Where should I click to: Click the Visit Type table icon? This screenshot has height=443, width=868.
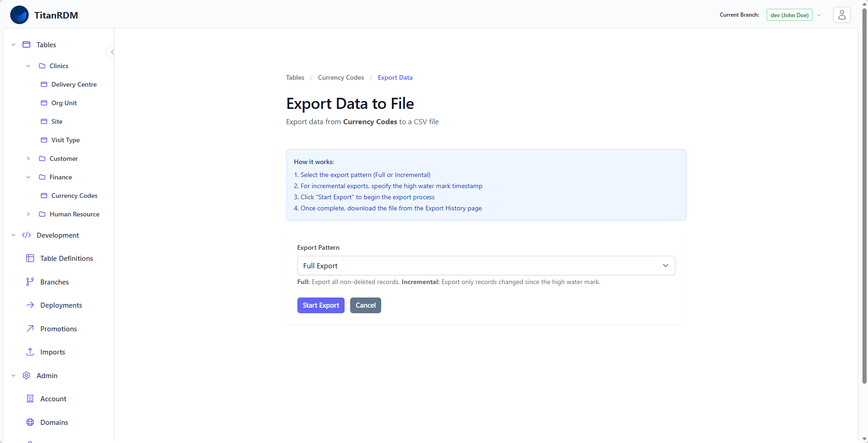[x=44, y=140]
